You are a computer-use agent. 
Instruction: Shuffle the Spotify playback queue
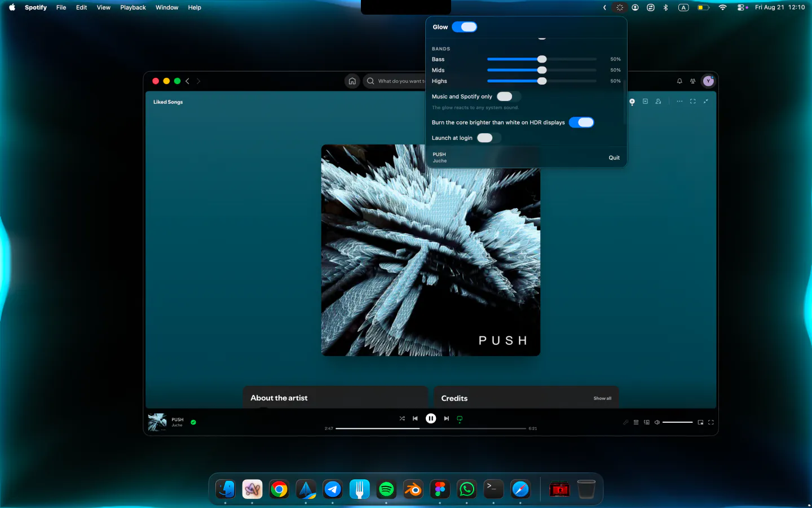(402, 418)
